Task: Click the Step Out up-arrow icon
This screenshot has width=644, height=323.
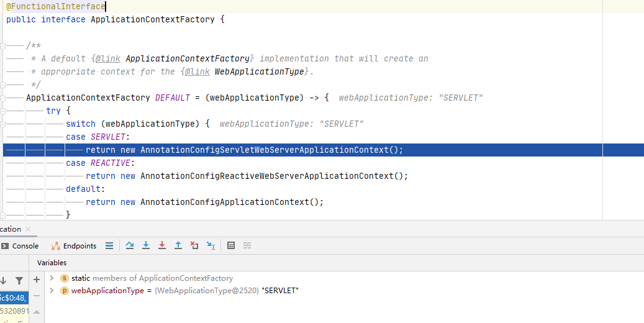Action: pos(178,245)
